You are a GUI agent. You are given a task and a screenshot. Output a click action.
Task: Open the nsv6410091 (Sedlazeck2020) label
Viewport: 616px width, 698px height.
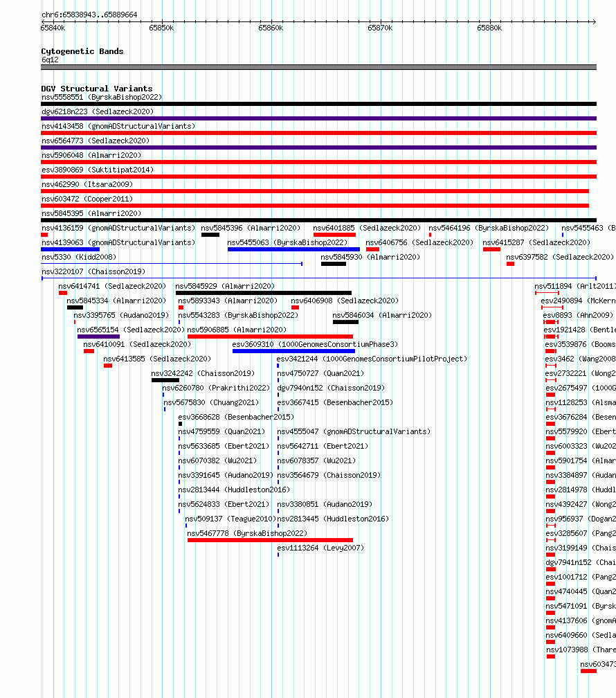click(x=137, y=345)
